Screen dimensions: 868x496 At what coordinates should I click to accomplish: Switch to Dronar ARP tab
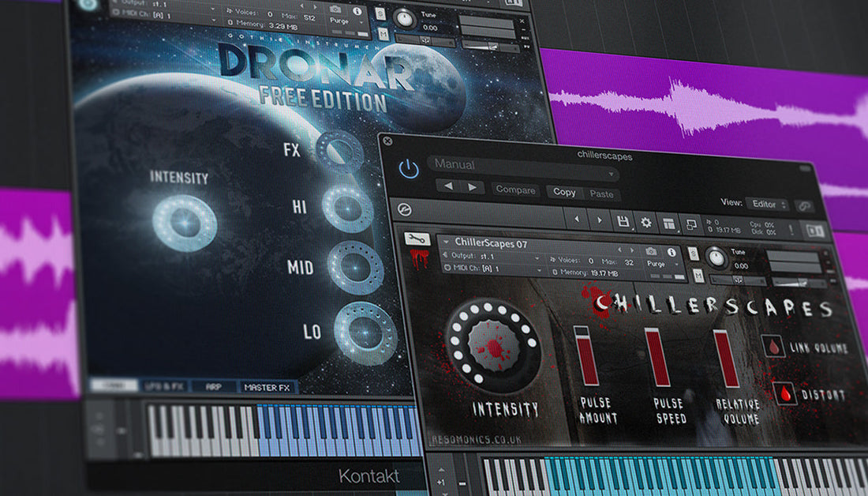click(x=214, y=387)
